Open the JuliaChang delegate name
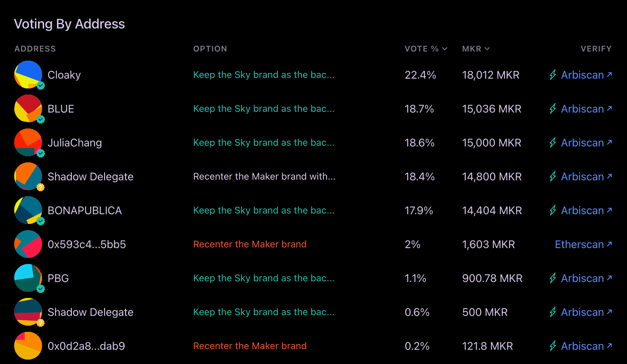Image resolution: width=627 pixels, height=364 pixels. (75, 143)
